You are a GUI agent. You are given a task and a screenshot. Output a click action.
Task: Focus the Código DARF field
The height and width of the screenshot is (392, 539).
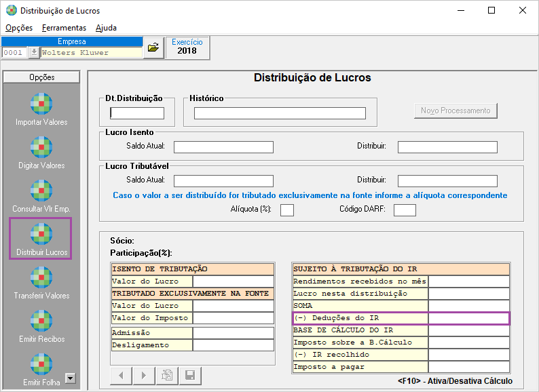coord(405,210)
